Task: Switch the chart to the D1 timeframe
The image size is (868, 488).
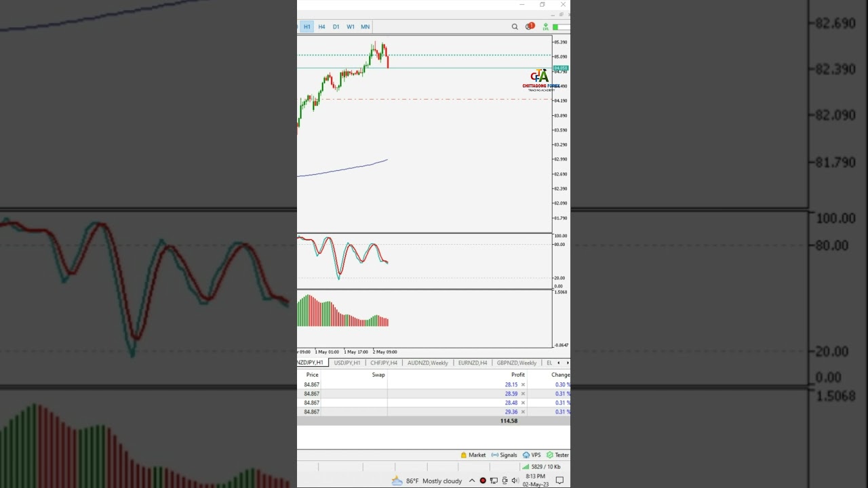Action: pyautogui.click(x=336, y=27)
